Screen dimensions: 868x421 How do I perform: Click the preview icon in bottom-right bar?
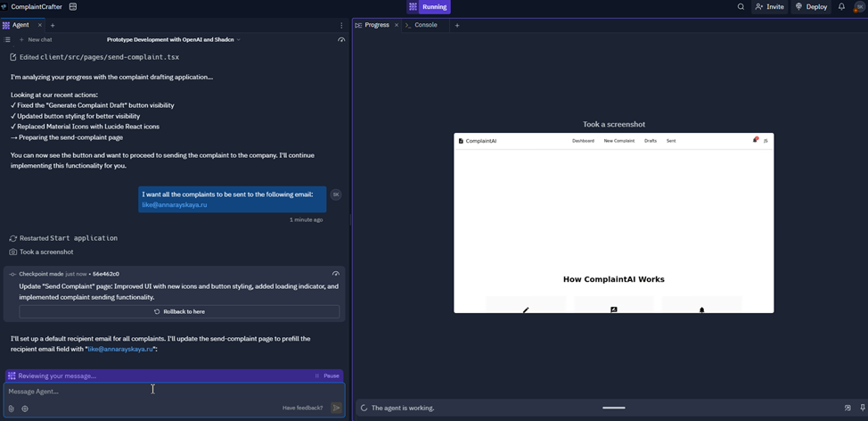click(847, 408)
